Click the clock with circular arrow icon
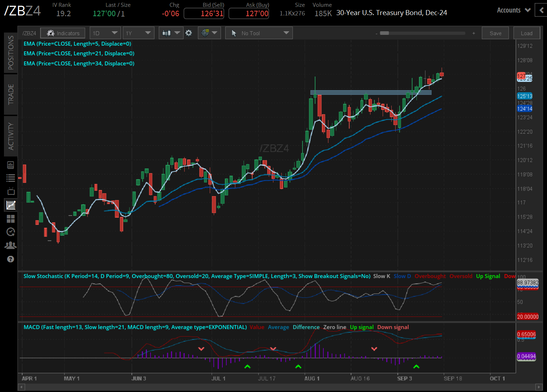Image resolution: width=547 pixels, height=392 pixels. pyautogui.click(x=11, y=232)
